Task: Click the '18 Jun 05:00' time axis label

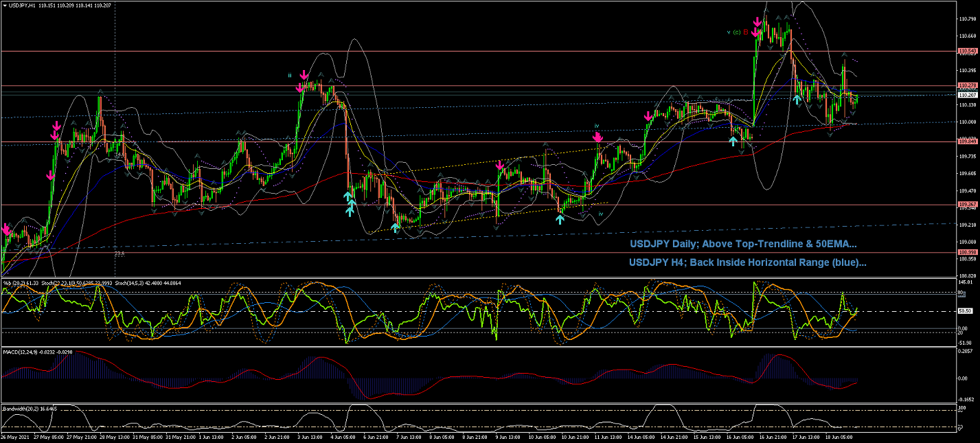Action: coord(839,437)
